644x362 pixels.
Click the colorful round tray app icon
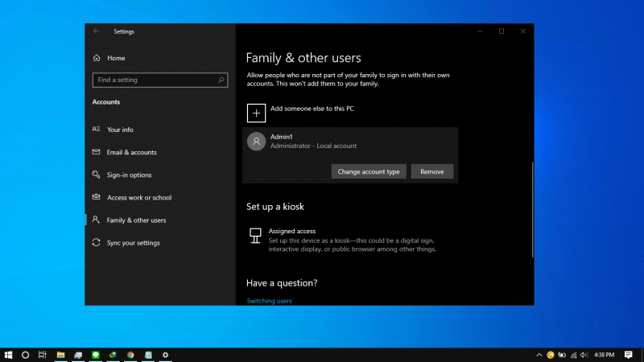[551, 355]
